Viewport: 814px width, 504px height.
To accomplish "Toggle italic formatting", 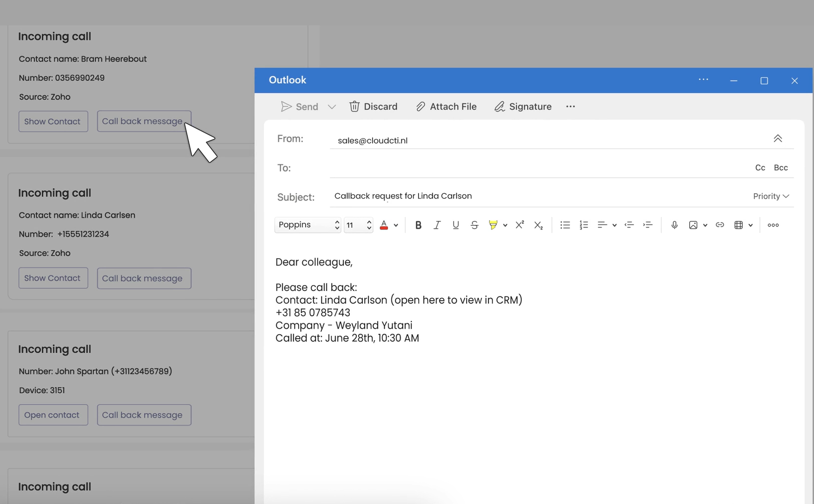I will 437,225.
